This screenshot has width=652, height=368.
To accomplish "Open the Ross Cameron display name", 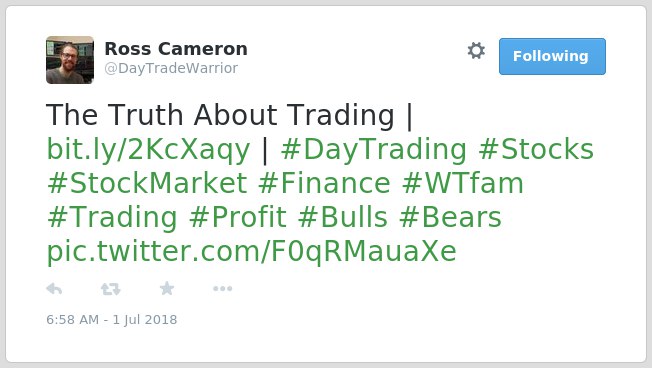I will pyautogui.click(x=176, y=49).
